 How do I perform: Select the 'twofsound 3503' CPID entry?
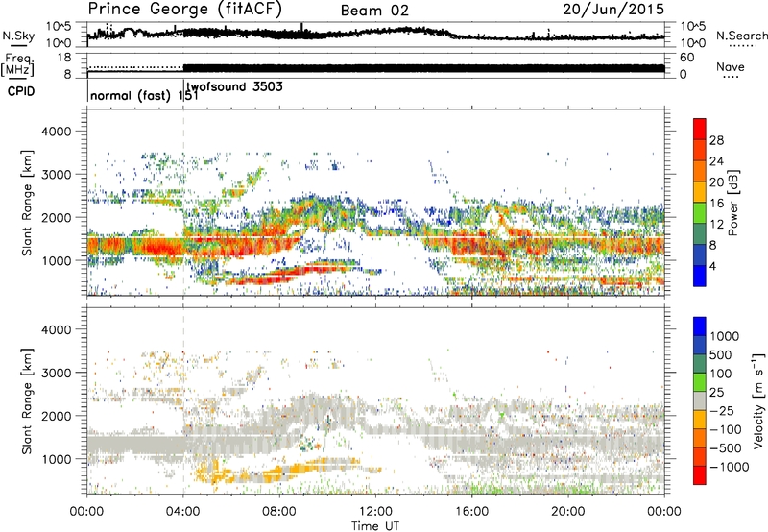point(234,87)
